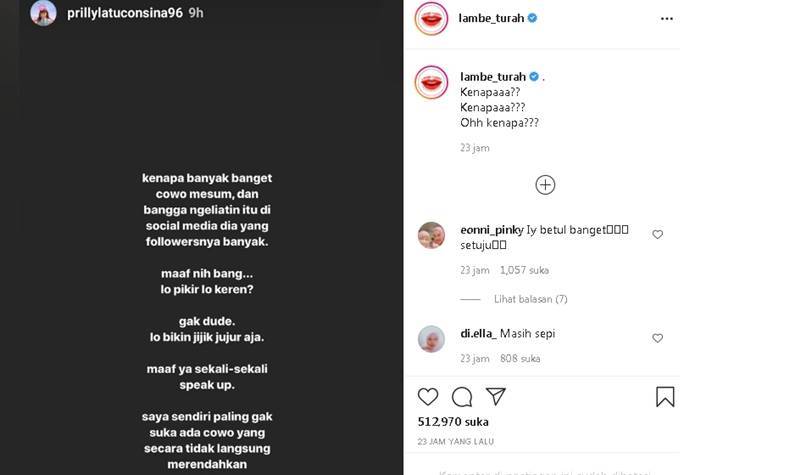Image resolution: width=800 pixels, height=475 pixels.
Task: Load more comments with the plus circle
Action: tap(545, 185)
